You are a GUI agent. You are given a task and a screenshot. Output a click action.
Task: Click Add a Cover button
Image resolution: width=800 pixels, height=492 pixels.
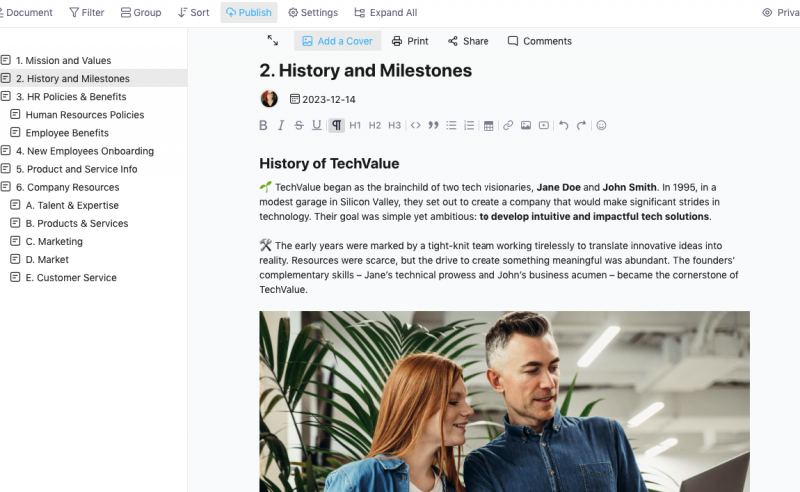click(337, 41)
